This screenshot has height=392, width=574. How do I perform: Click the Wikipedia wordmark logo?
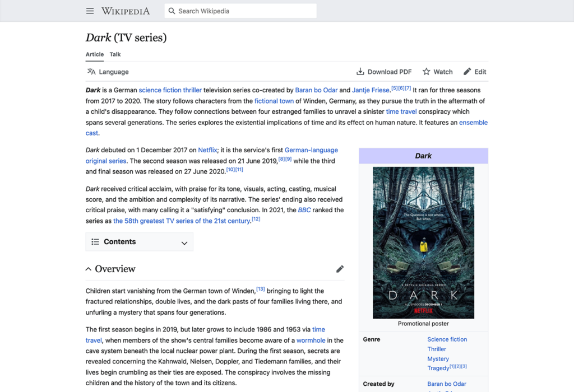(125, 11)
